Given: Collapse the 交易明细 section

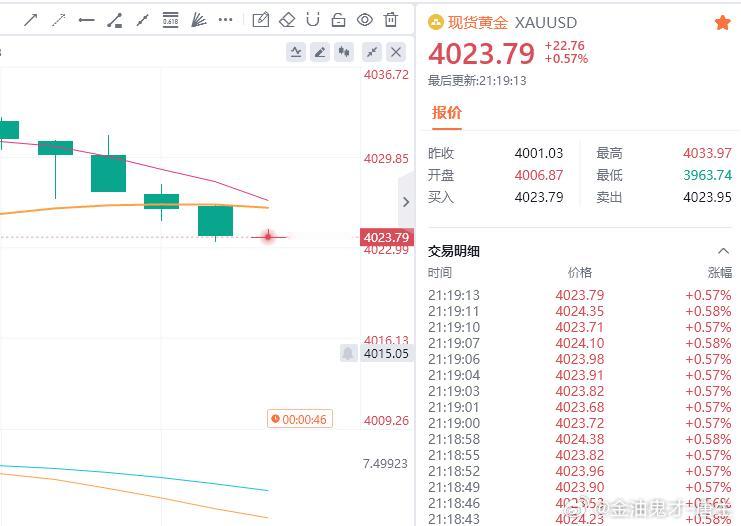Looking at the screenshot, I should pos(723,250).
